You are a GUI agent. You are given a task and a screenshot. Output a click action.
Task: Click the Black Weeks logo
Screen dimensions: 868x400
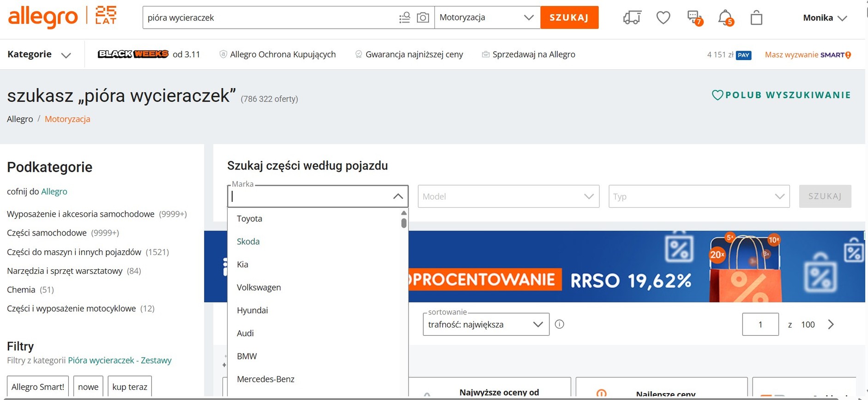(x=133, y=54)
